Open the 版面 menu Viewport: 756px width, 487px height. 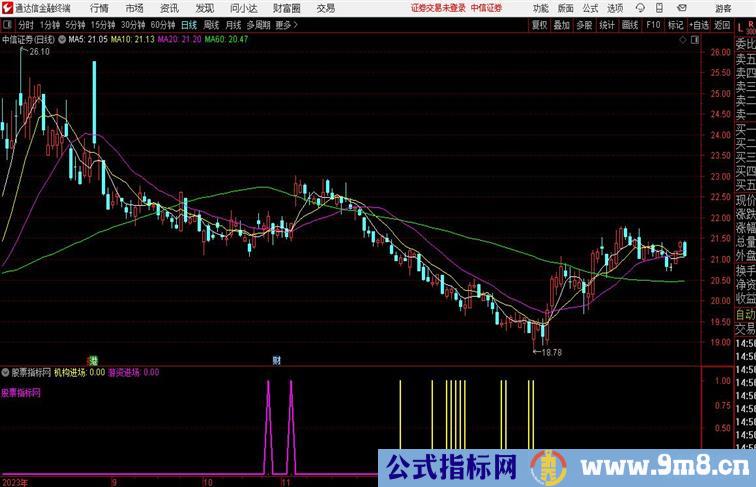pyautogui.click(x=566, y=8)
